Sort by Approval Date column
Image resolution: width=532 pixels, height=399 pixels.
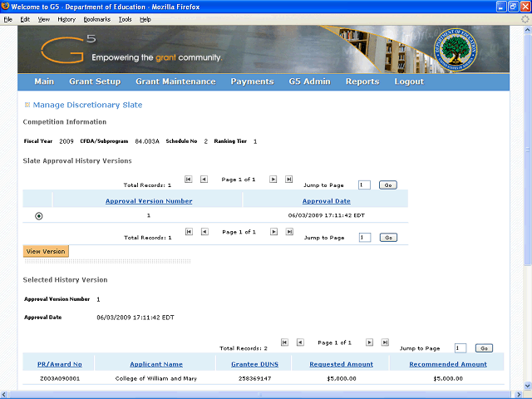point(327,201)
